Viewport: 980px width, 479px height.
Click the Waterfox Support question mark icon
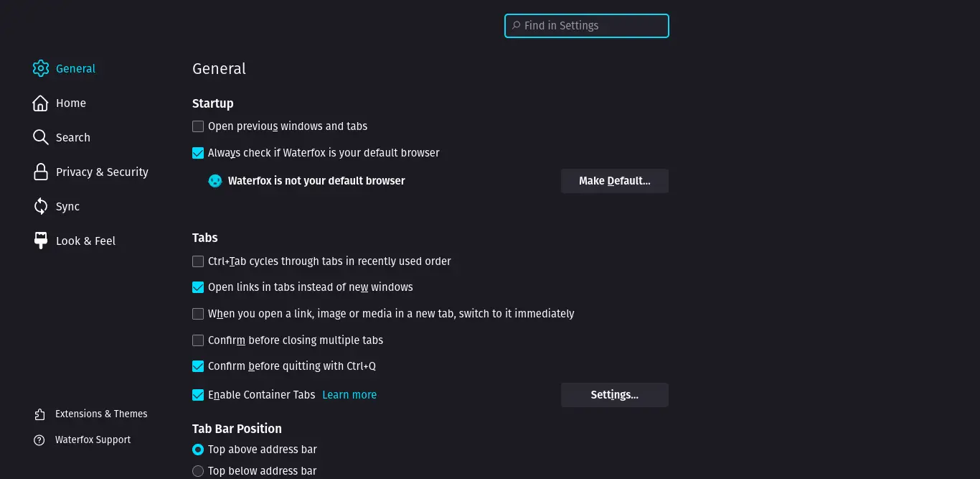pos(39,440)
